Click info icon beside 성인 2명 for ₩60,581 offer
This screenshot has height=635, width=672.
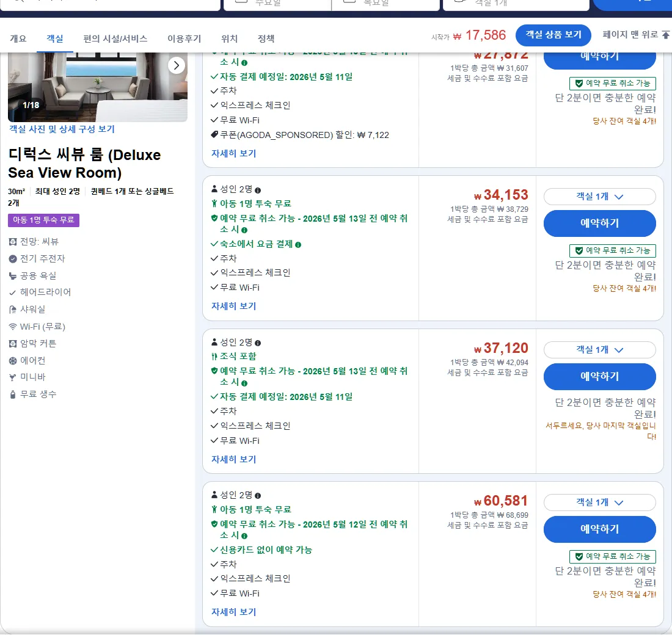258,496
